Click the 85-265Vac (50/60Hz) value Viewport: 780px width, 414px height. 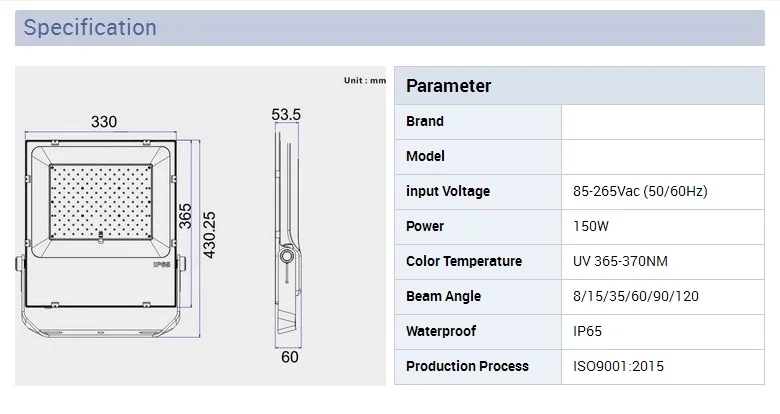640,191
